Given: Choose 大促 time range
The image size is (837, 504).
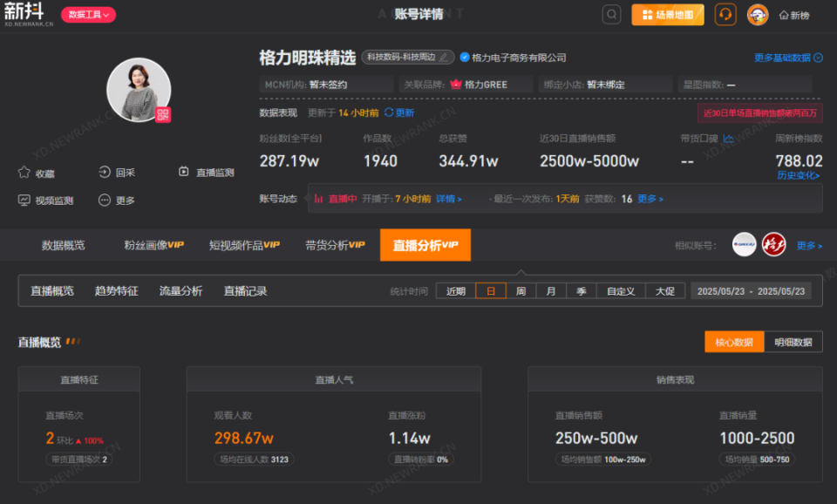Looking at the screenshot, I should pyautogui.click(x=665, y=291).
